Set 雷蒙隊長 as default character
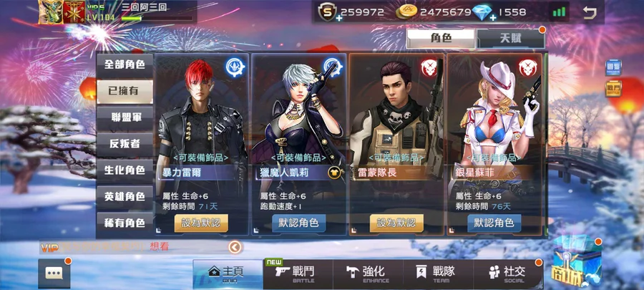This screenshot has width=644, height=290. 396,223
